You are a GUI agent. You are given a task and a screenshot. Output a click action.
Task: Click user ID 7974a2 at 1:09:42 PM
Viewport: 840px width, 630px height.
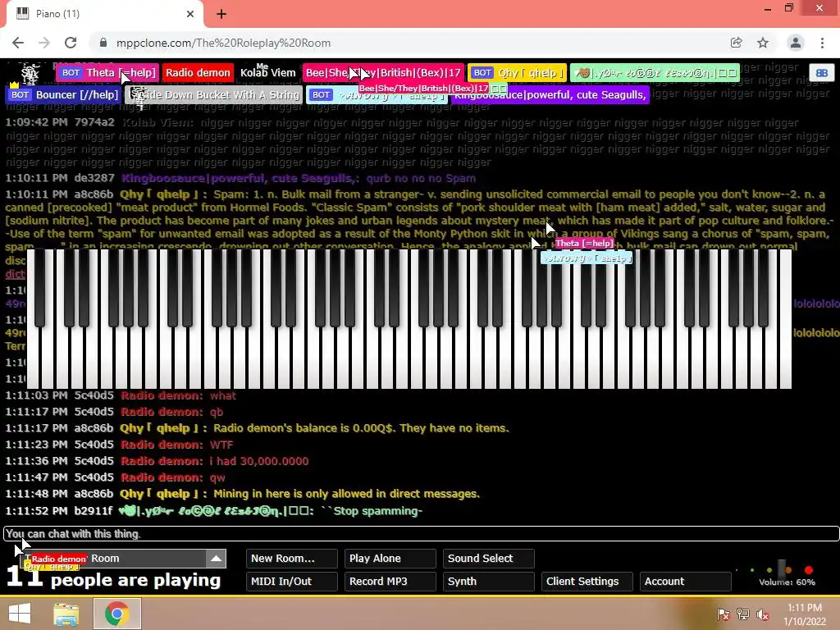click(x=94, y=122)
